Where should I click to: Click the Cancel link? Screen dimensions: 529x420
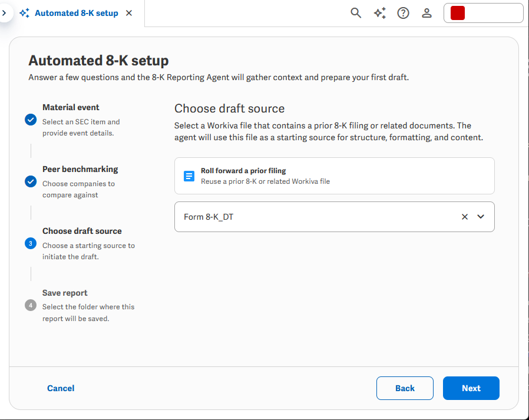[x=61, y=388]
